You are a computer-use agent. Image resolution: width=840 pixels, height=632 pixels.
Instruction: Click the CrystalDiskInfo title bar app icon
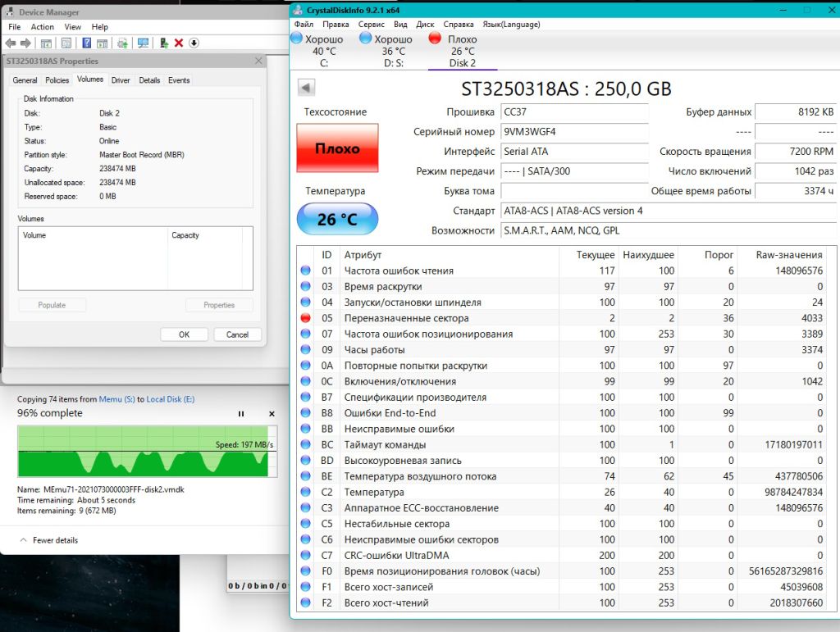tap(299, 10)
